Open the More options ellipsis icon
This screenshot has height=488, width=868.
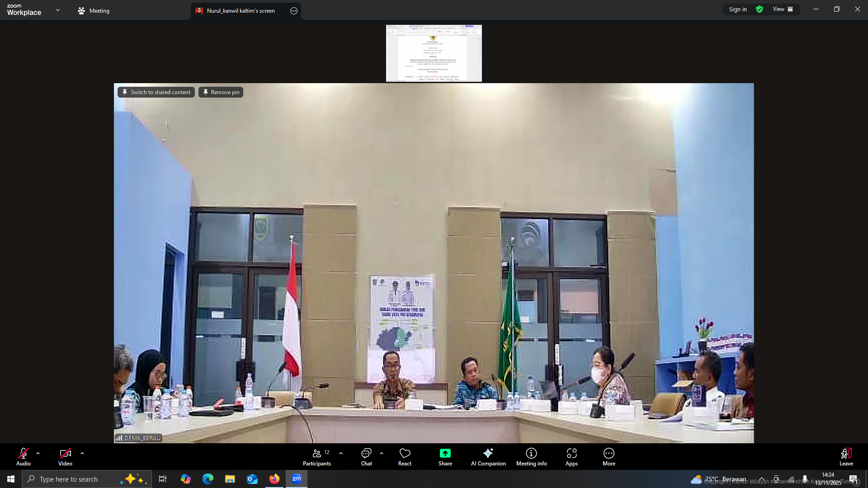[x=609, y=453]
